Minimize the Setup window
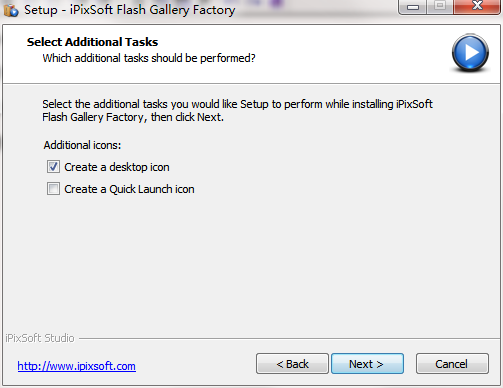This screenshot has width=503, height=388. click(413, 7)
